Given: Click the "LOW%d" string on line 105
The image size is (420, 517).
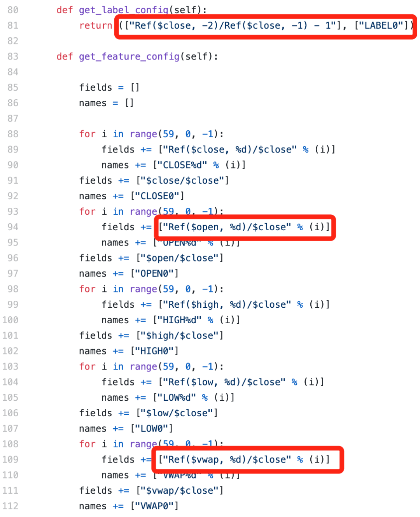Looking at the screenshot, I should point(177,398).
